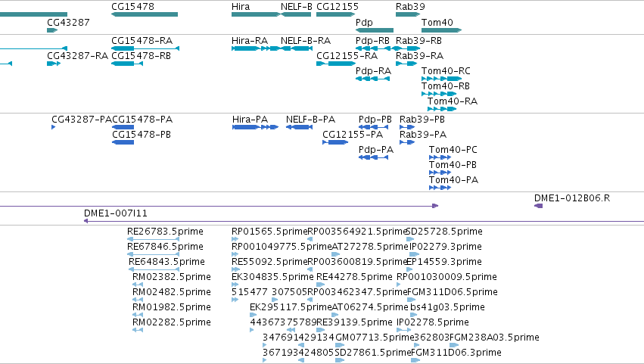Click the CG12155-PA CDS label
The image size is (644, 364).
(x=353, y=135)
